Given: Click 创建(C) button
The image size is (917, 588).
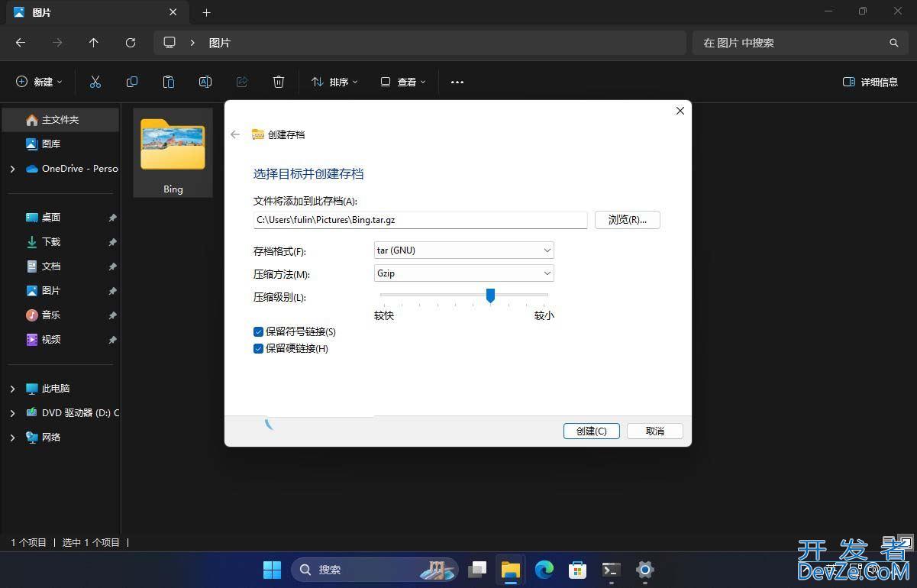Looking at the screenshot, I should (x=591, y=431).
